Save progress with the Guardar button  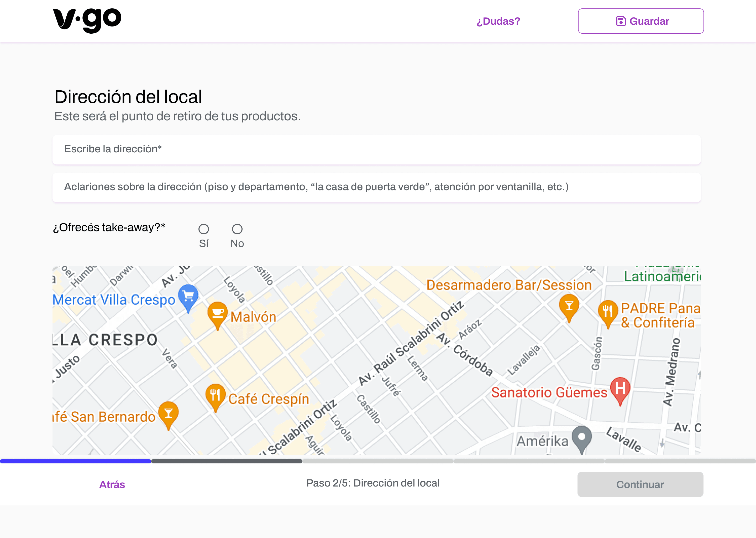[x=641, y=21]
